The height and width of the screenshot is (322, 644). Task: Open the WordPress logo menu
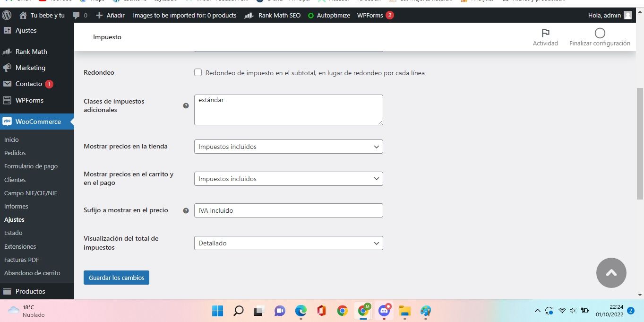click(7, 15)
